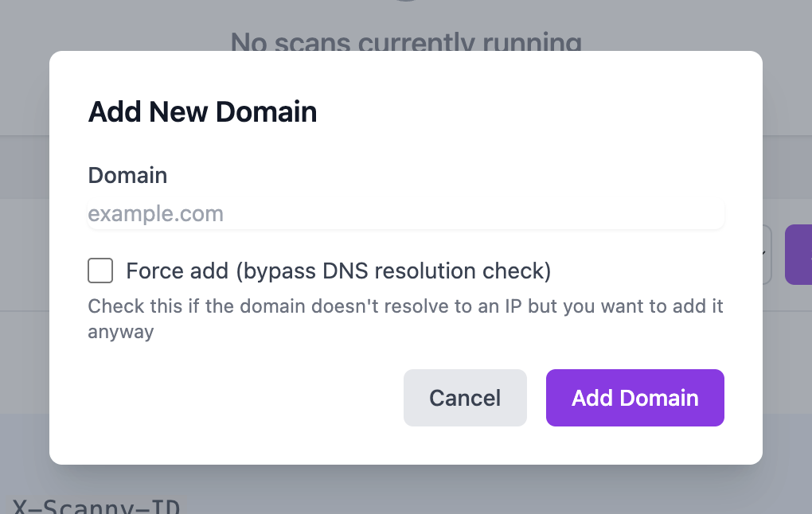The image size is (812, 514).
Task: Select the "Add New Domain" dialog heading
Action: [202, 111]
